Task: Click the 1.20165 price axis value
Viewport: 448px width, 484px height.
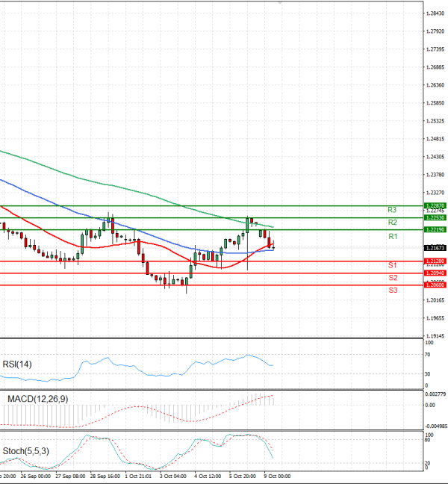Action: pos(435,300)
